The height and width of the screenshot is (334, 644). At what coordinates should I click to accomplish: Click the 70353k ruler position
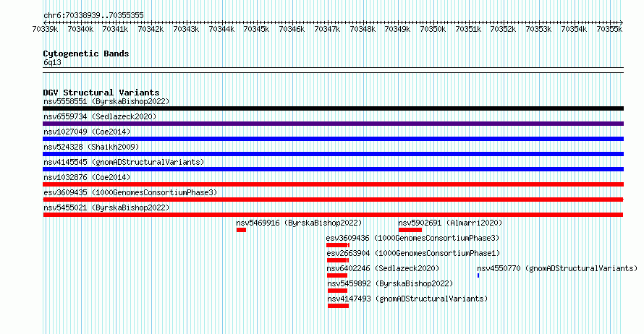[x=539, y=29]
